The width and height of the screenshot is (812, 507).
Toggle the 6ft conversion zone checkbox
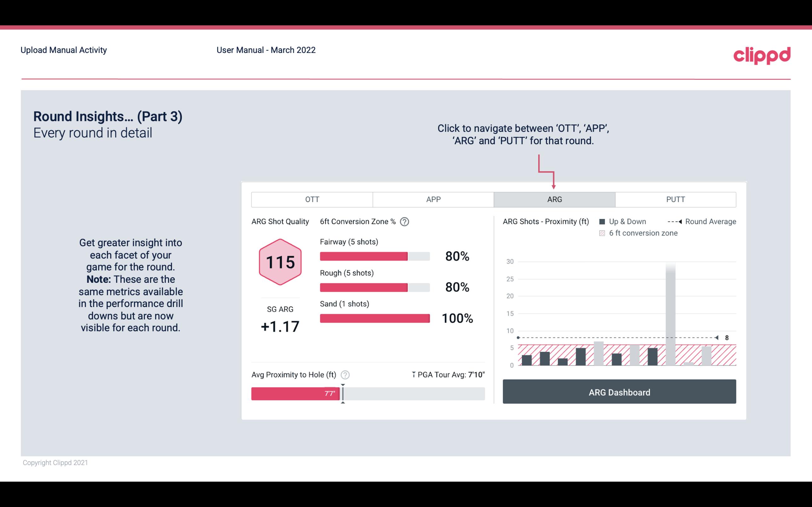tap(604, 232)
